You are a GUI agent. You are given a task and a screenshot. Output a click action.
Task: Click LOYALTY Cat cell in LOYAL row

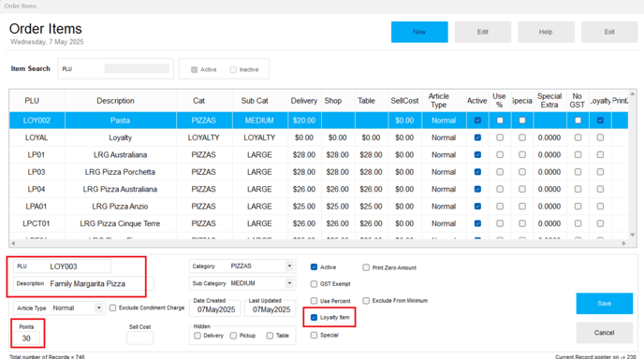(x=204, y=137)
